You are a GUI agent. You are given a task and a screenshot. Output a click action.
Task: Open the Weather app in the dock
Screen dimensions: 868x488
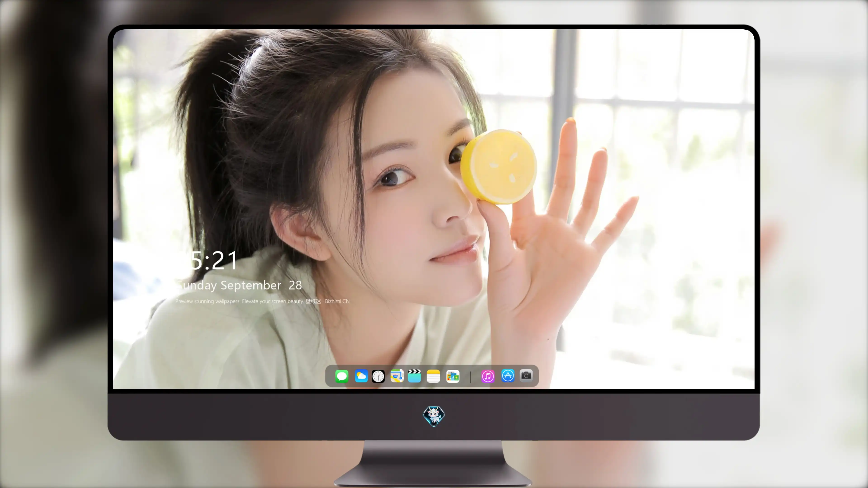[x=361, y=376]
